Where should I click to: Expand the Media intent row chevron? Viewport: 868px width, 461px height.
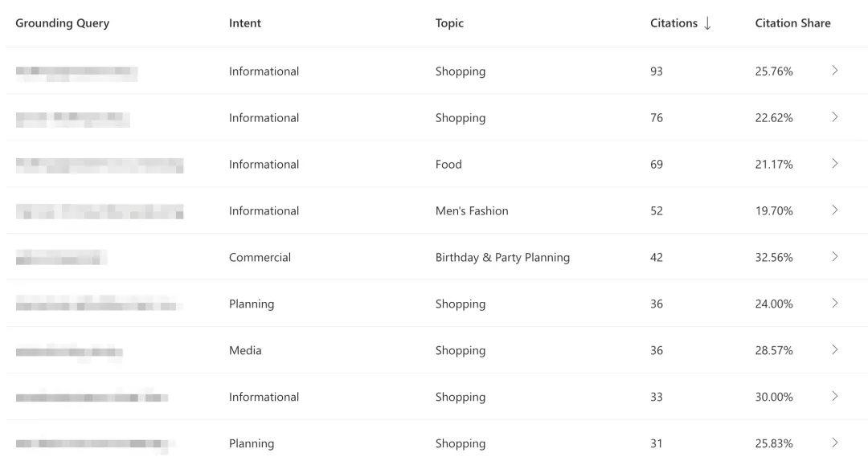(x=835, y=349)
